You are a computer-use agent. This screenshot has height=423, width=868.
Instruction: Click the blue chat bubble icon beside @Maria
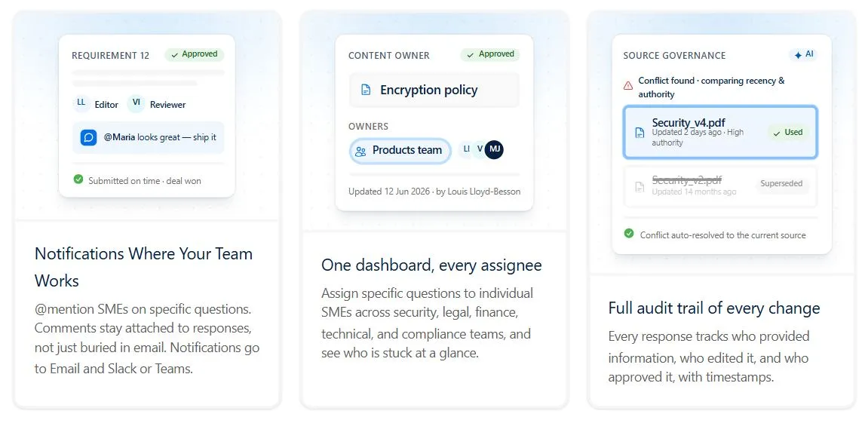88,137
